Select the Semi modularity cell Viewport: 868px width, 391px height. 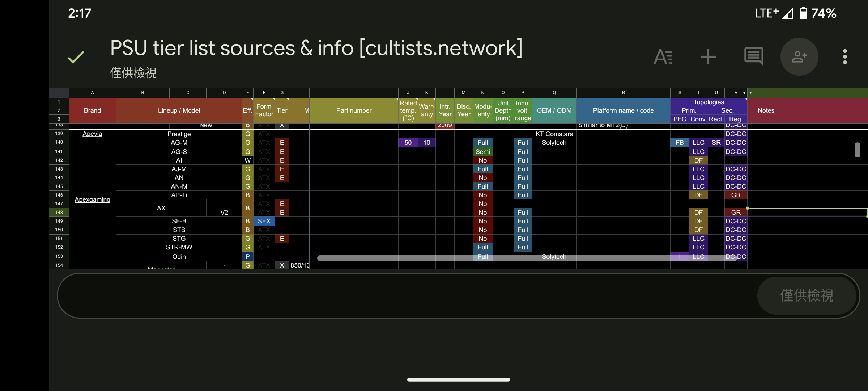(x=482, y=151)
